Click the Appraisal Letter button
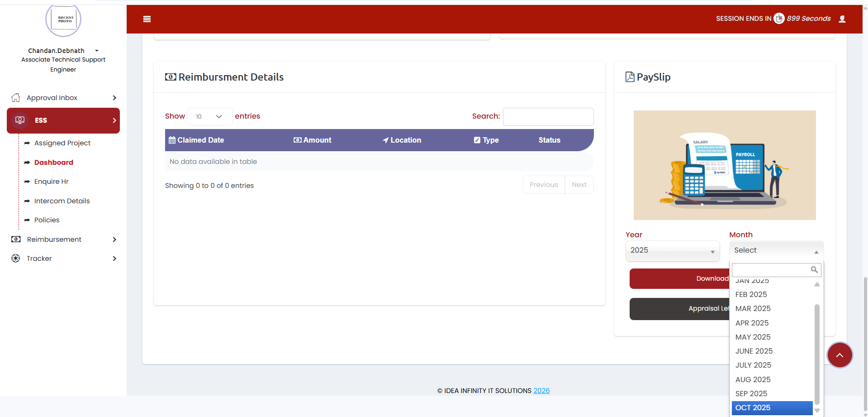This screenshot has width=868, height=417. pos(679,309)
